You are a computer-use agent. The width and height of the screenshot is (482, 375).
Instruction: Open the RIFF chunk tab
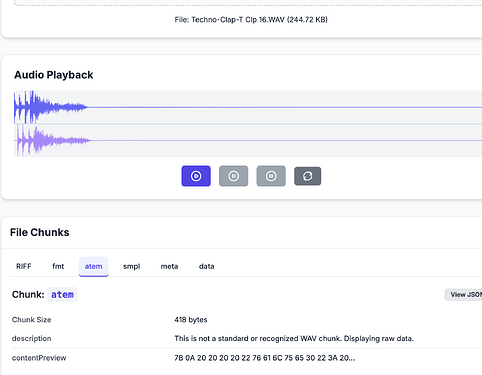tap(24, 266)
